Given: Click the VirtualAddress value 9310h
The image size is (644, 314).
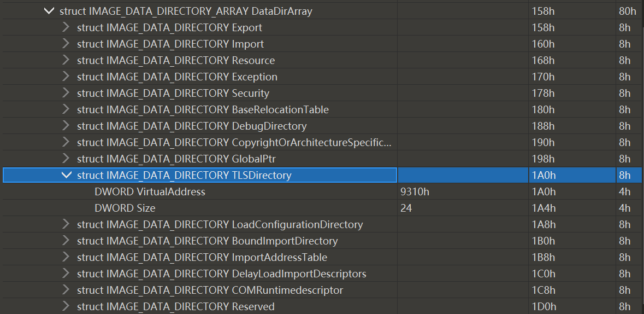Looking at the screenshot, I should (x=415, y=192).
